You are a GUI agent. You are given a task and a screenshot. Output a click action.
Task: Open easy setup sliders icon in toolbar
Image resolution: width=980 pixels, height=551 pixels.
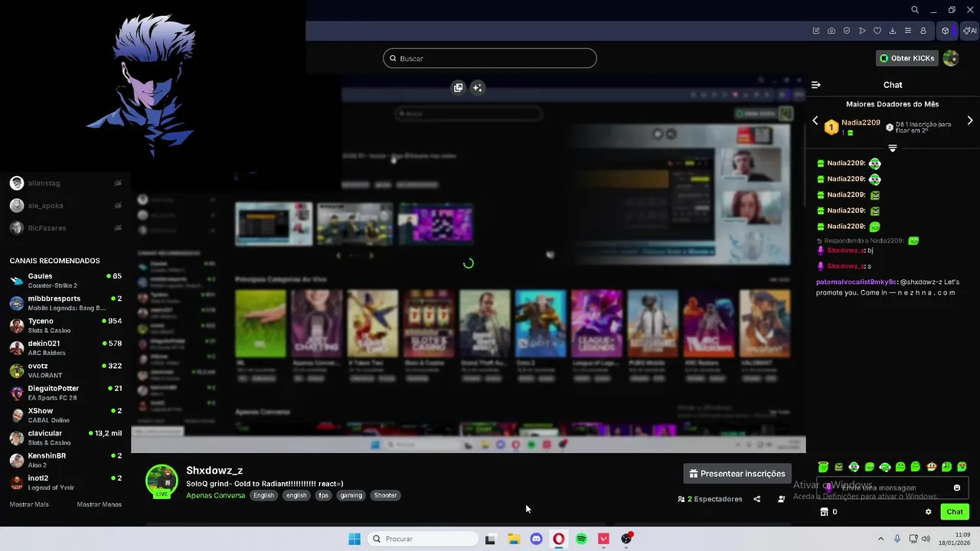point(908,31)
